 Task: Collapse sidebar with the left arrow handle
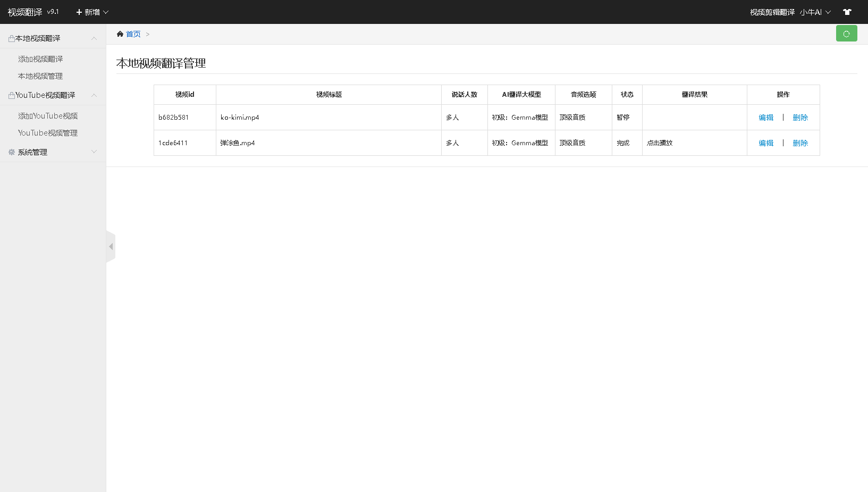point(111,246)
